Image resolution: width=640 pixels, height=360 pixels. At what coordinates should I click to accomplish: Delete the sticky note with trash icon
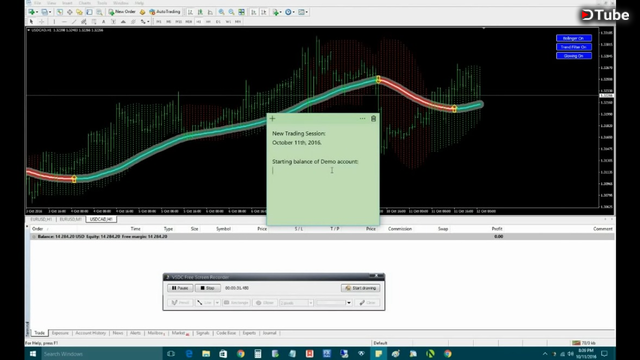coord(373,119)
